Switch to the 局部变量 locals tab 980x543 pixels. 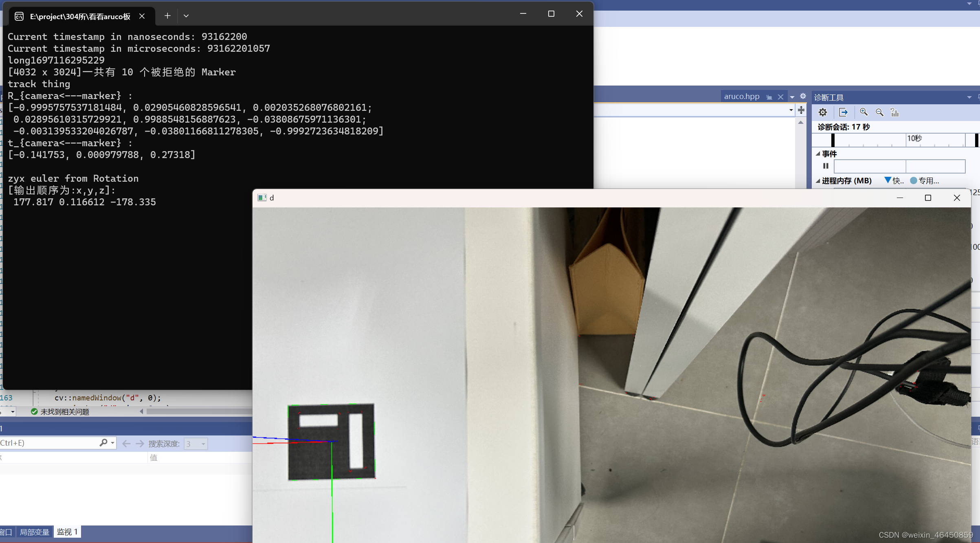[34, 532]
